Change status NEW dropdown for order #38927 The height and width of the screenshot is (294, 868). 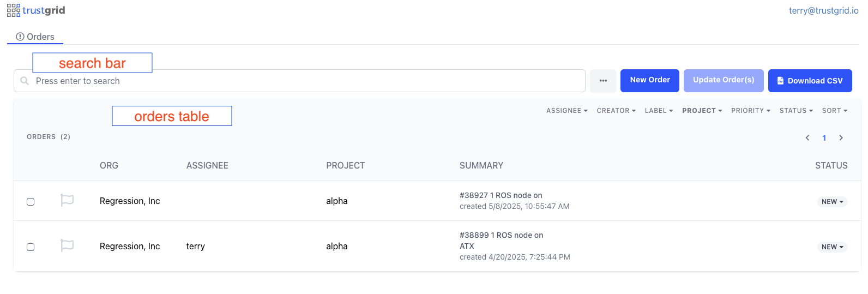pyautogui.click(x=833, y=202)
